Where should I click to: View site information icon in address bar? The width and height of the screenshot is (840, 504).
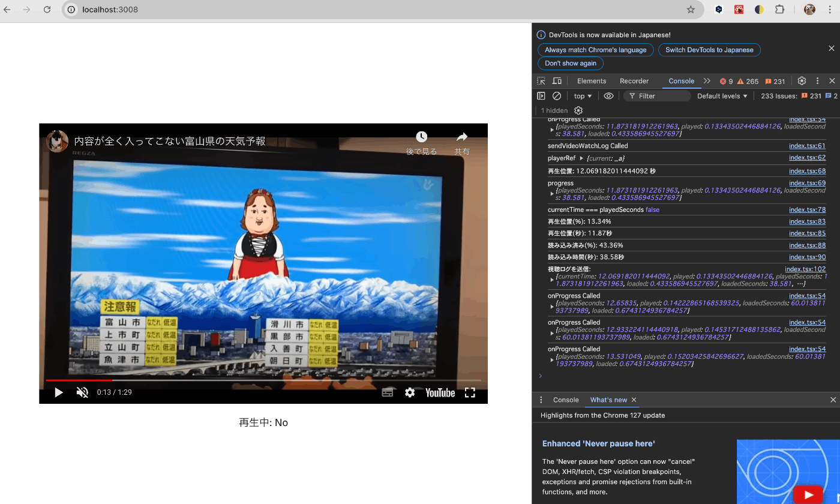(71, 10)
